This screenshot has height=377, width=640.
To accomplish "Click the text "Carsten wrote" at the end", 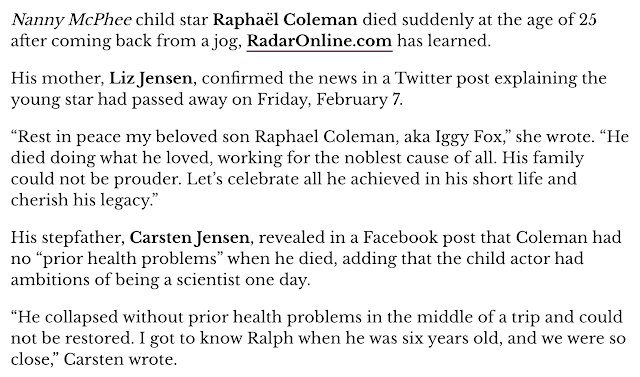I will [x=120, y=359].
